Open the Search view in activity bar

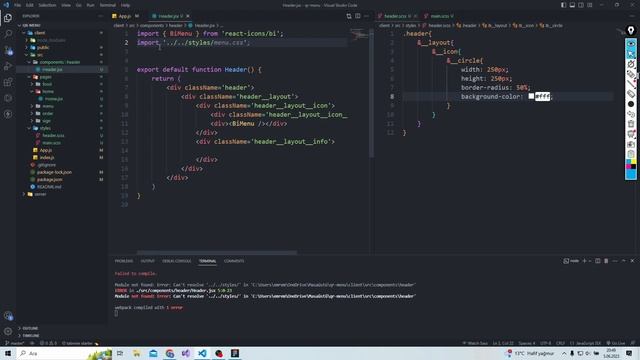coord(8,33)
